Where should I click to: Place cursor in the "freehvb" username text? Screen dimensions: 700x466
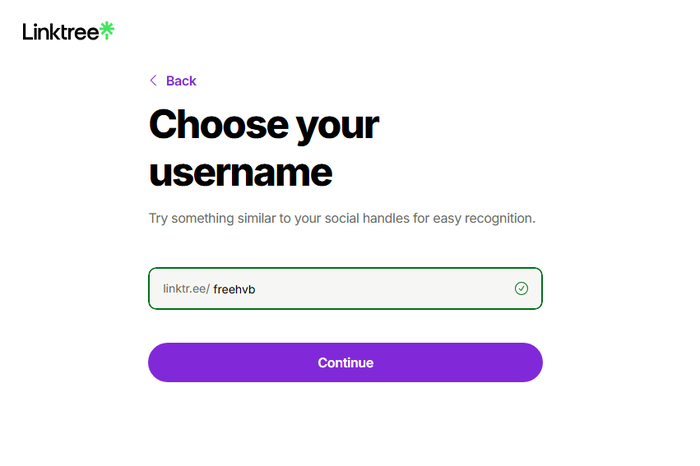point(235,289)
